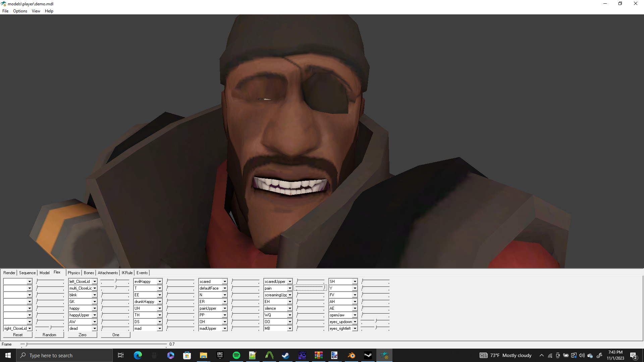Open the Options menu

pyautogui.click(x=20, y=11)
